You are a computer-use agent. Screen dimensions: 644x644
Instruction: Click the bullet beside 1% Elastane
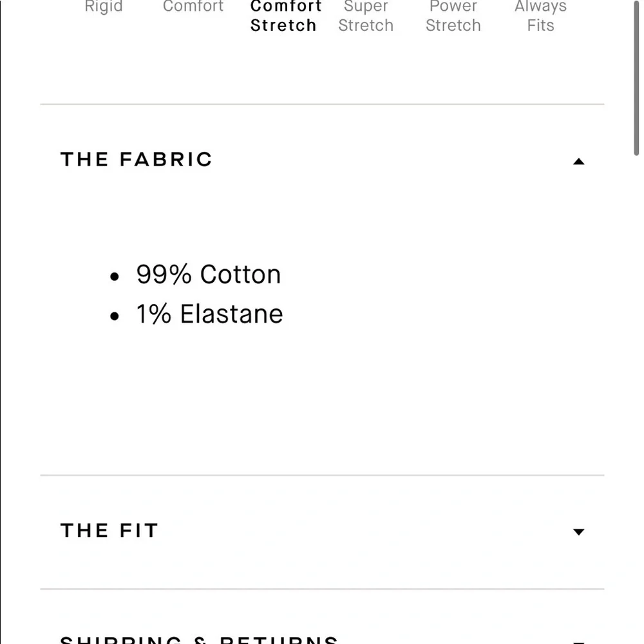point(115,316)
